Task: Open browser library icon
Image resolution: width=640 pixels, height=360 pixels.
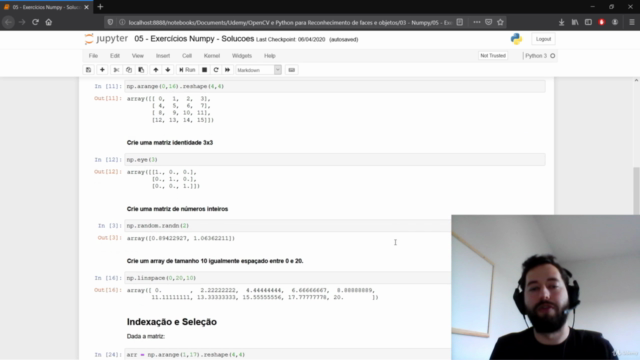Action: pos(575,22)
